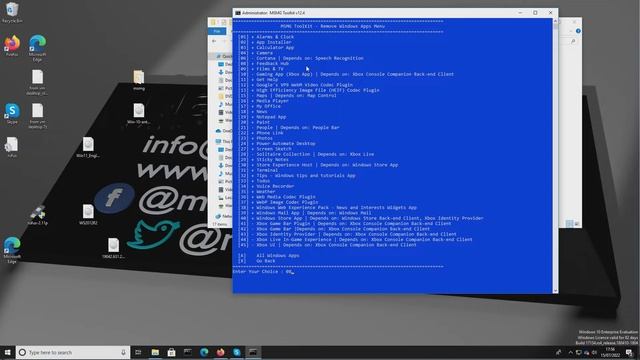The width and height of the screenshot is (640, 360).
Task: Click the help icon in File Explorer window
Action: click(x=578, y=31)
